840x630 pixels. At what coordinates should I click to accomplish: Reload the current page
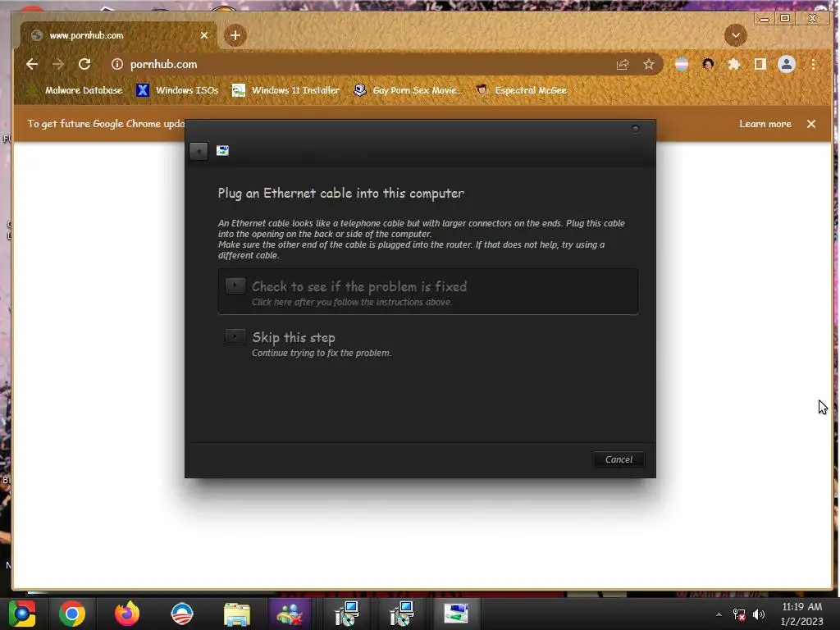tap(84, 64)
